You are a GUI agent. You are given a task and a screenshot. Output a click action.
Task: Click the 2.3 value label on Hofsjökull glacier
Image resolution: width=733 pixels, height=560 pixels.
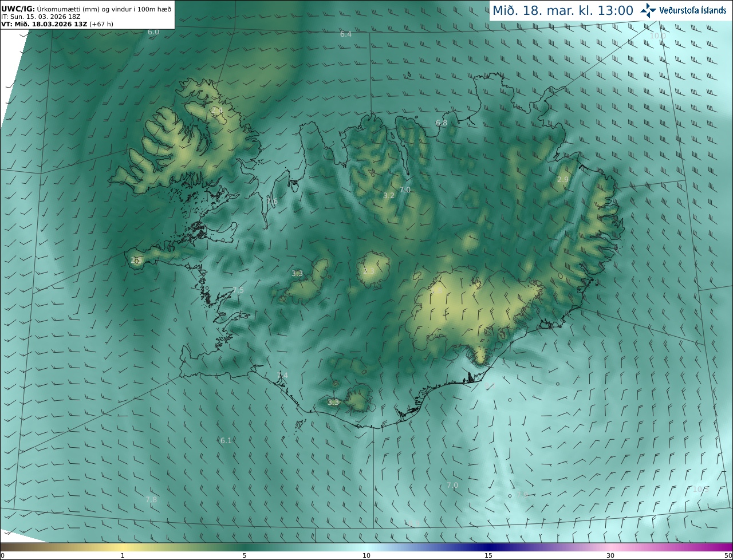click(369, 271)
